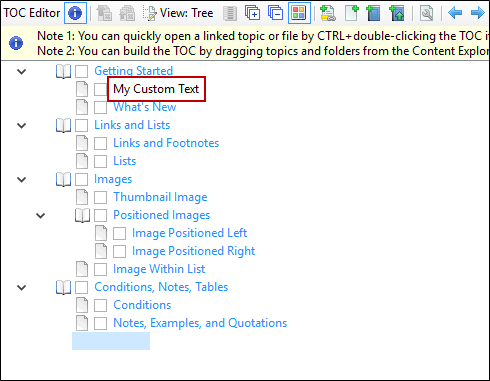Collapse the Links and Lists book
The image size is (490, 381).
coord(22,125)
